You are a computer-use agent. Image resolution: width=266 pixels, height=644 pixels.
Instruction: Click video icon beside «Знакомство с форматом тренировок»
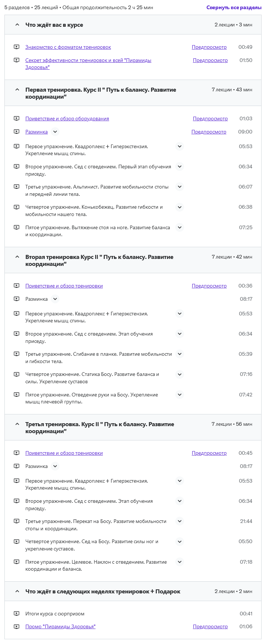tap(17, 47)
